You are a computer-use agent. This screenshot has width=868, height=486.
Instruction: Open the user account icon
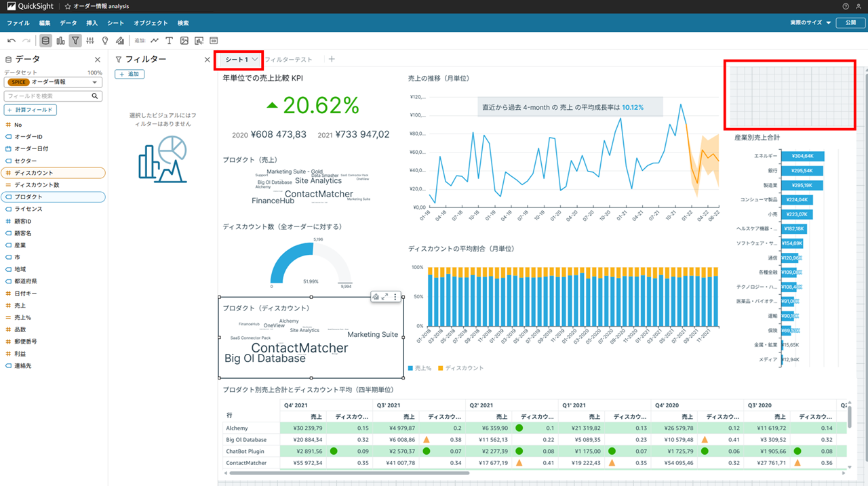pos(859,6)
